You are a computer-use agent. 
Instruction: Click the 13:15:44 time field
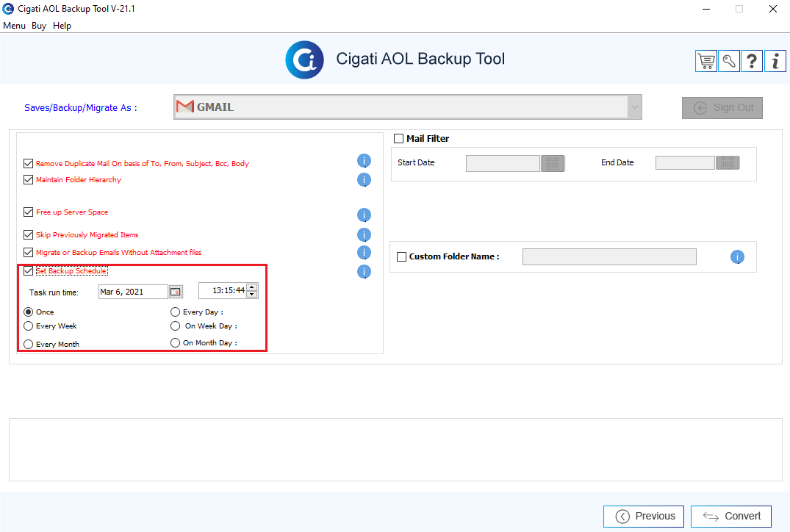(x=222, y=291)
